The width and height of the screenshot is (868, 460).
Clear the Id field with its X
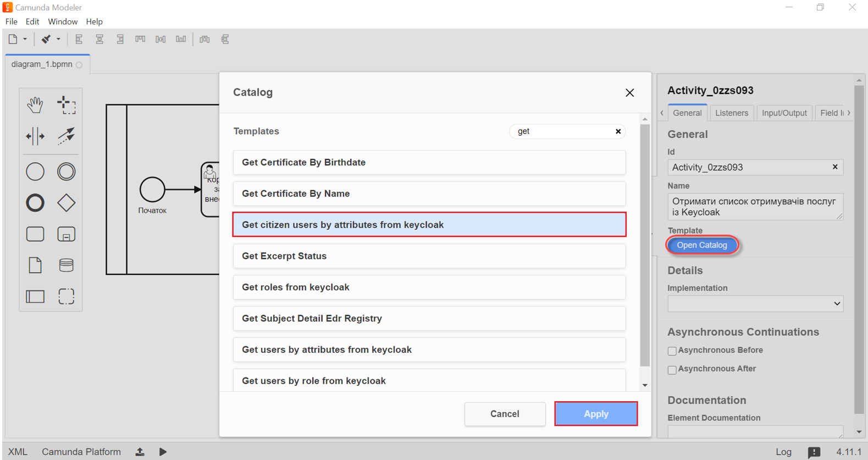tap(835, 167)
